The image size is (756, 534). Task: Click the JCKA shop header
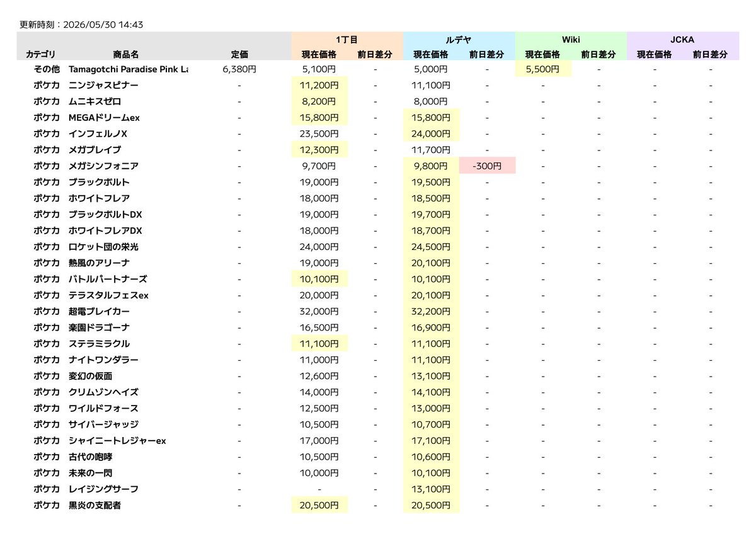(x=683, y=40)
